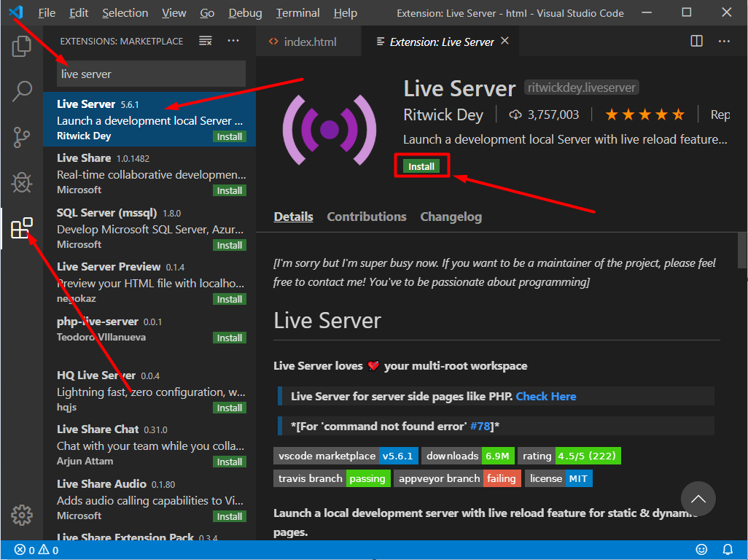Select Live Share extension in list
748x560 pixels.
149,173
